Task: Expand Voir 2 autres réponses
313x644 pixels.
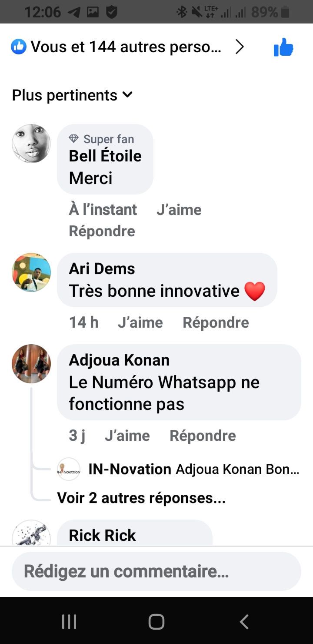Action: 141,498
